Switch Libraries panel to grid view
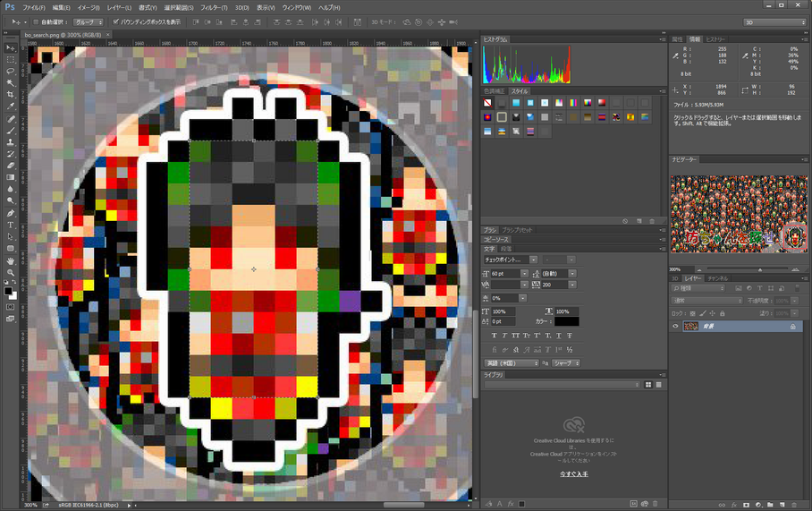The image size is (812, 511). point(648,385)
